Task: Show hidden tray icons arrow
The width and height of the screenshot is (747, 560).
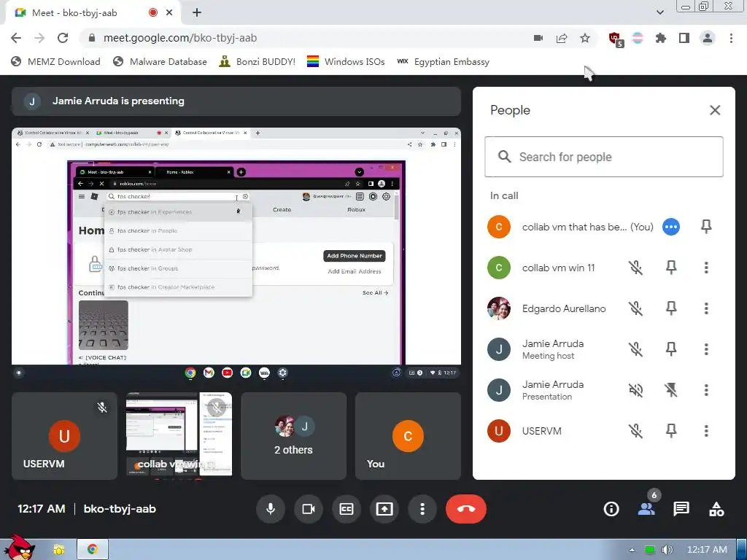Action: point(632,550)
